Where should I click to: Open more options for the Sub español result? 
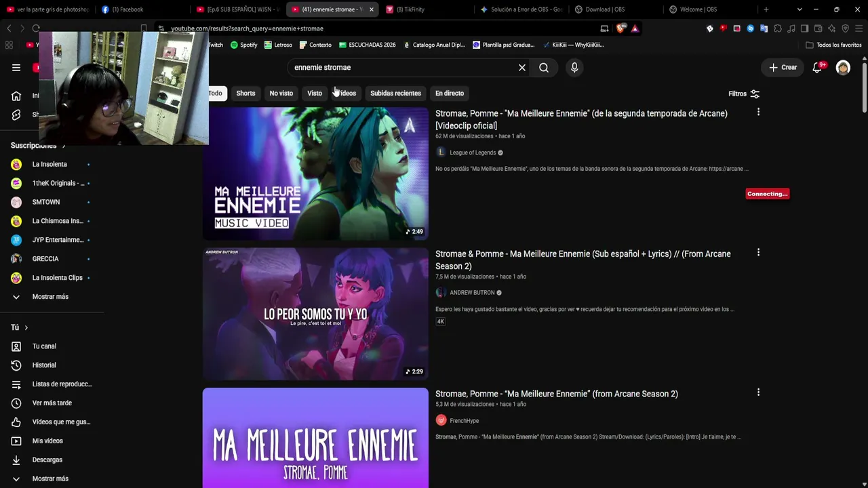(758, 252)
